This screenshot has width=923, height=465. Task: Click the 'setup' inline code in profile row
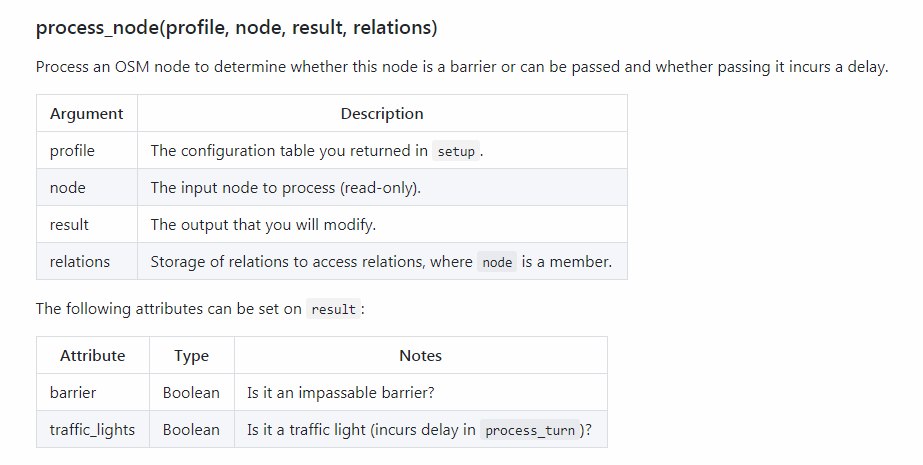tap(456, 151)
